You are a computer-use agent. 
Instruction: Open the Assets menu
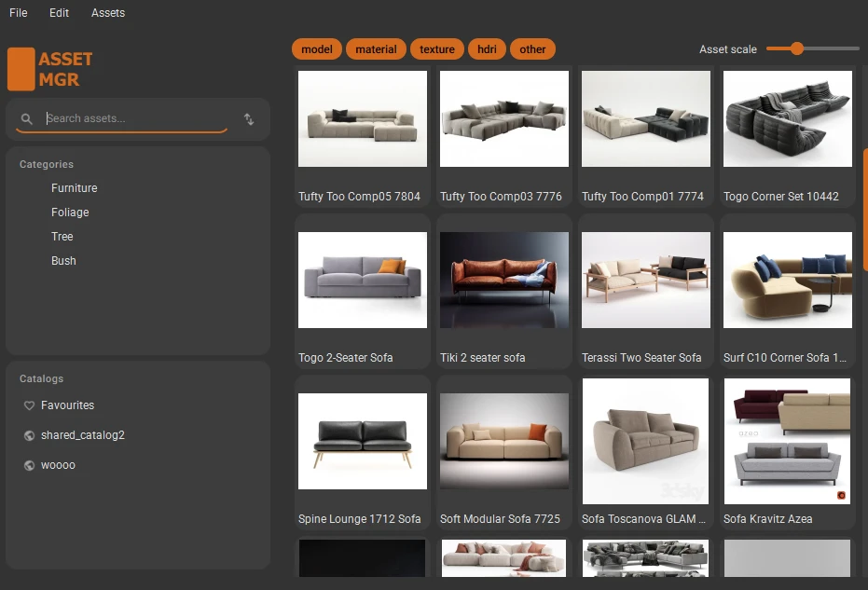coord(108,13)
